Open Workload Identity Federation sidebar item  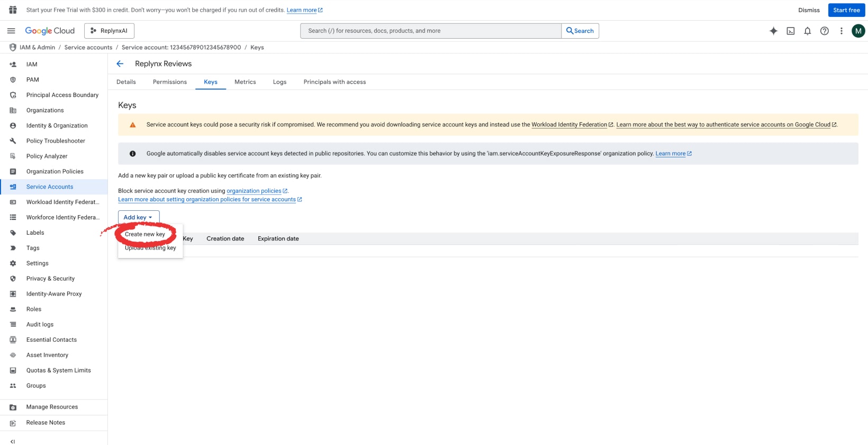tap(54, 202)
